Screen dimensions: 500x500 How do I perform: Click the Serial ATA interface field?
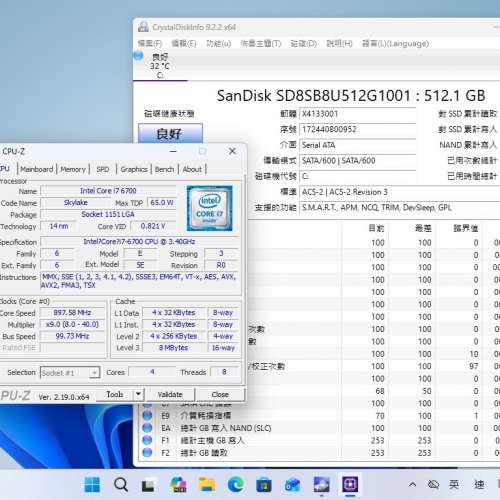point(358,145)
